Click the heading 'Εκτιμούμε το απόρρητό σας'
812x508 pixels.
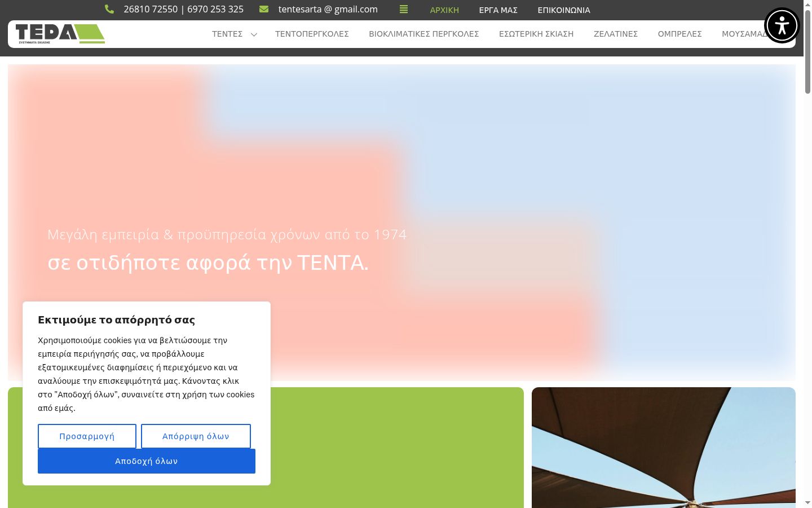click(x=116, y=319)
